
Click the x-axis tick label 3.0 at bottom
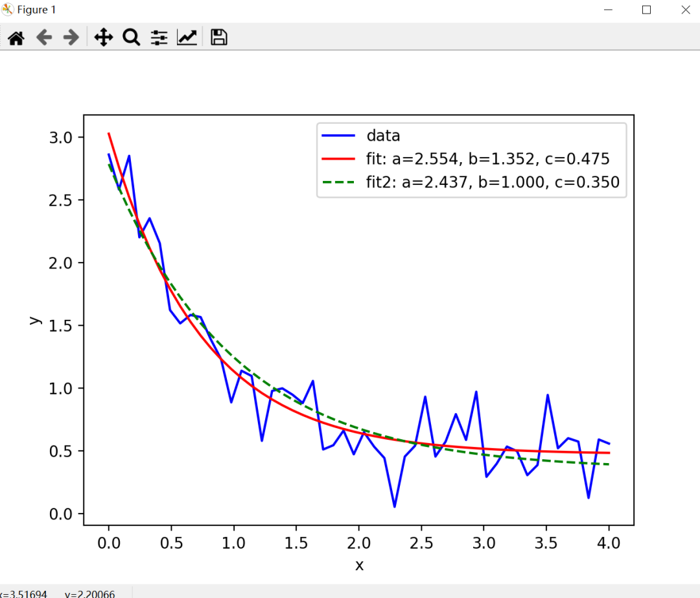[x=484, y=544]
